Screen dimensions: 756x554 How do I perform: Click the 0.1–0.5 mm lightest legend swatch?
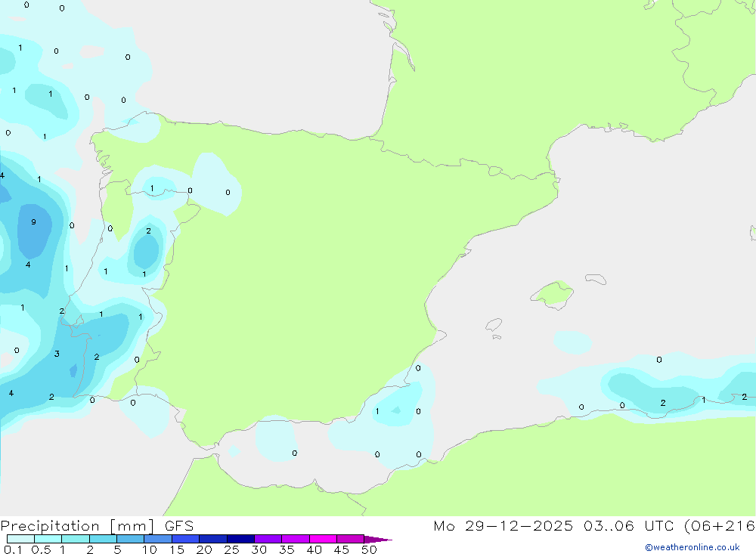click(20, 539)
